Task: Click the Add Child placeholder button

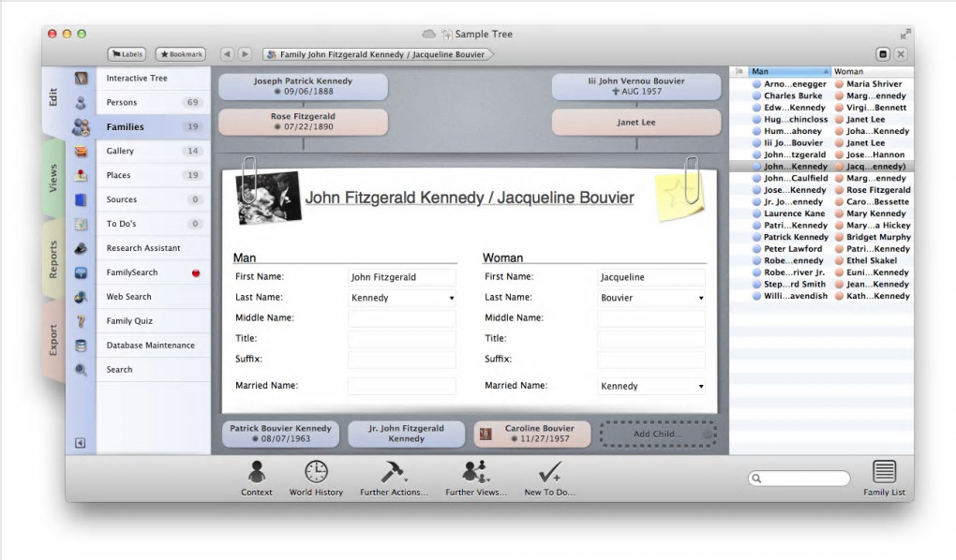Action: click(x=658, y=434)
